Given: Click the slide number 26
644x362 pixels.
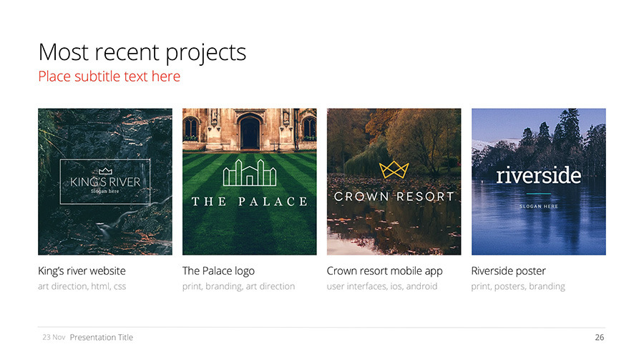Looking at the screenshot, I should [x=599, y=338].
